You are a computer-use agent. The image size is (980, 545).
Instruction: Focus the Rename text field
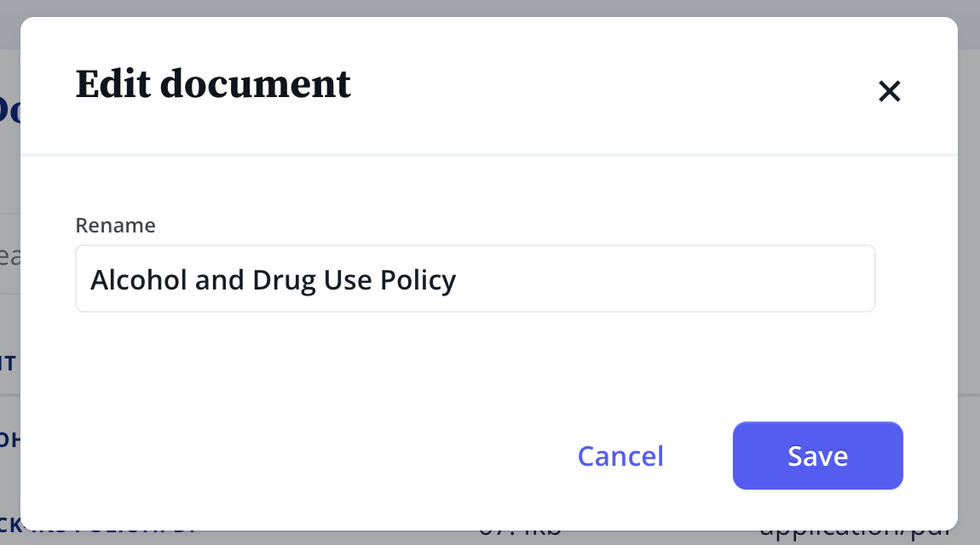(x=475, y=279)
